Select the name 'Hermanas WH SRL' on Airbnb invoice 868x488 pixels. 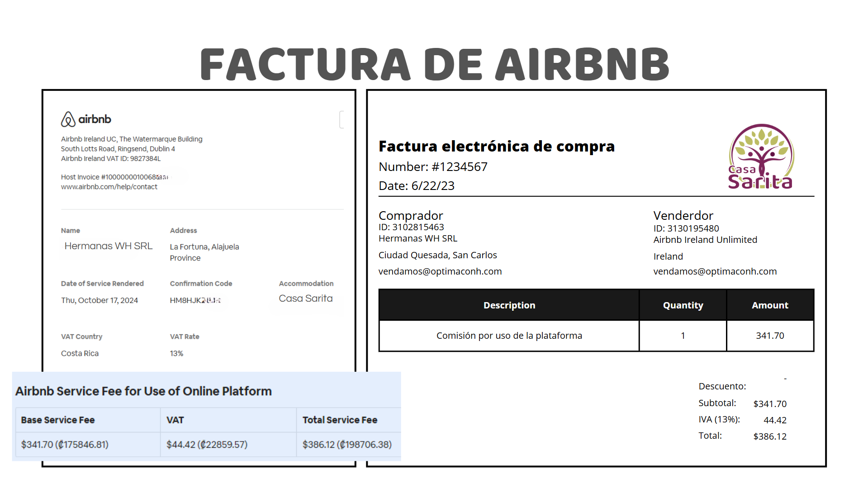click(109, 246)
